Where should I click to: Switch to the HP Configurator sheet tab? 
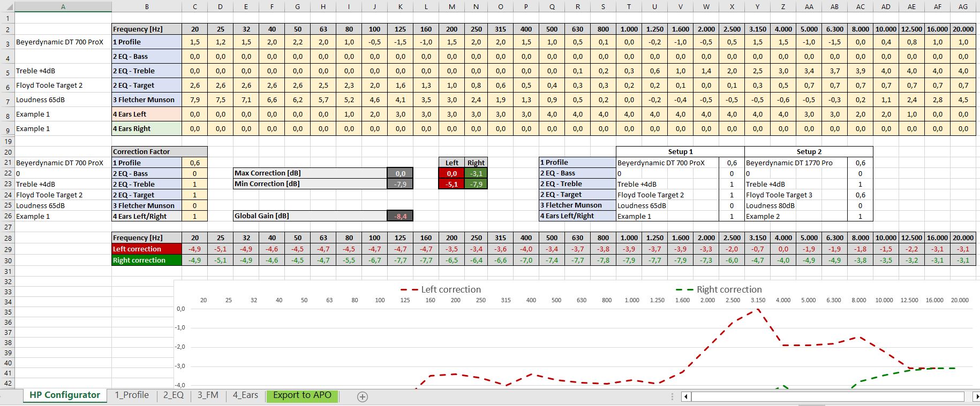(x=65, y=395)
